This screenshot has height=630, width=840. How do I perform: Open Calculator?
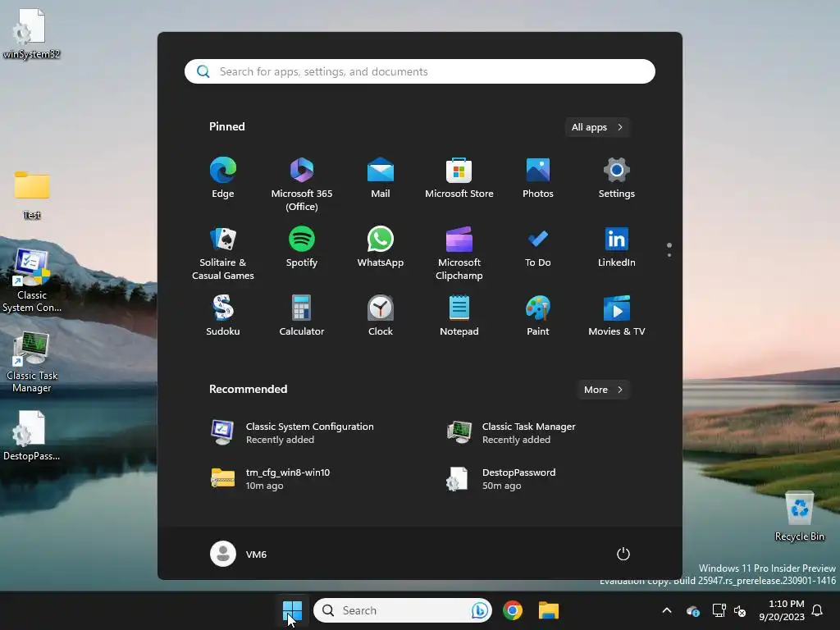tap(302, 316)
